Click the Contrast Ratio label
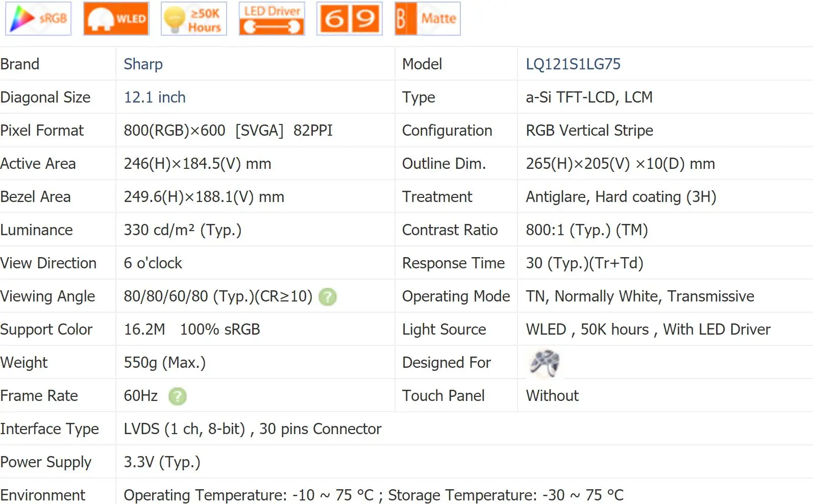Viewport: 813px width, 504px height. tap(450, 230)
